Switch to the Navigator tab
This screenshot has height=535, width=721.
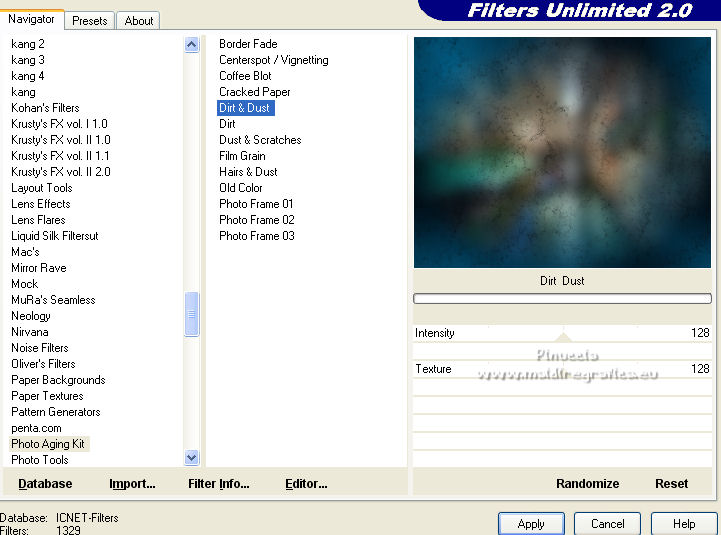[x=31, y=19]
